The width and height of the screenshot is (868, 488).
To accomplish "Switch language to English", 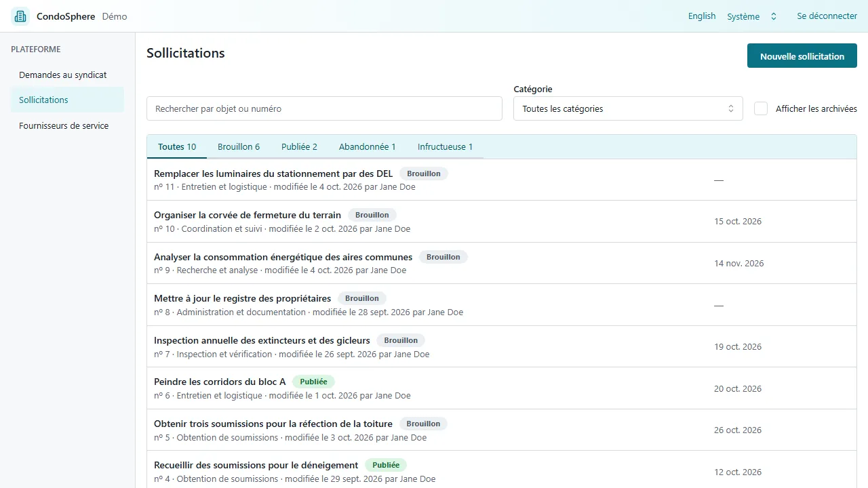I will (702, 16).
